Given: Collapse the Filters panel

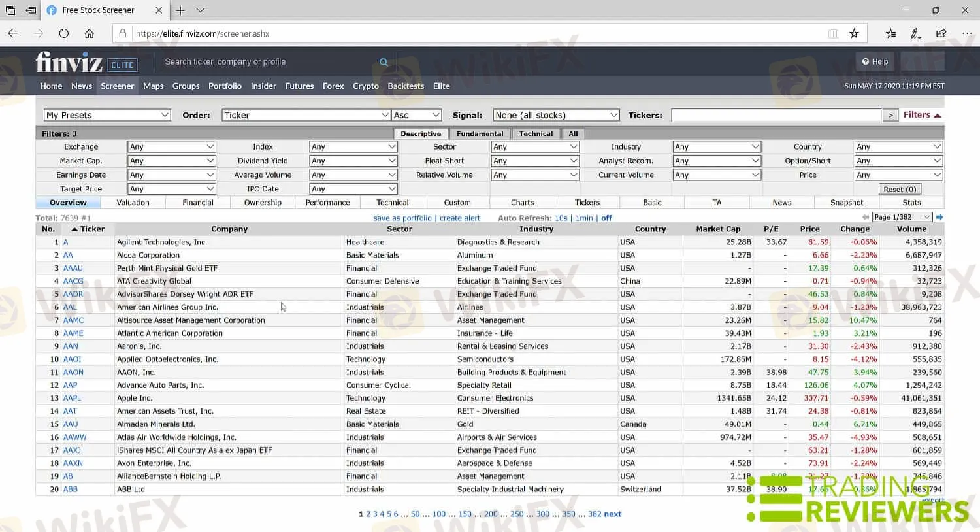Looking at the screenshot, I should [x=922, y=115].
